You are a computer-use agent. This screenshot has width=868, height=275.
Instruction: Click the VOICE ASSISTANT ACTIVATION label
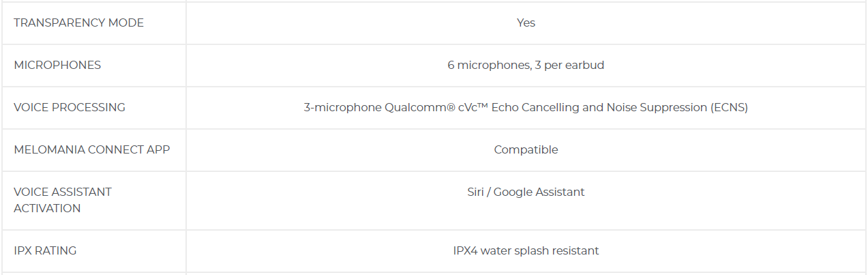click(63, 200)
